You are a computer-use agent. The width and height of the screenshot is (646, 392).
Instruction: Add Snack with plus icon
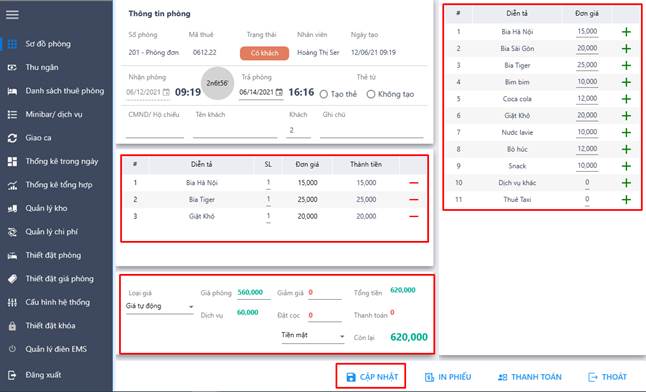coord(626,166)
